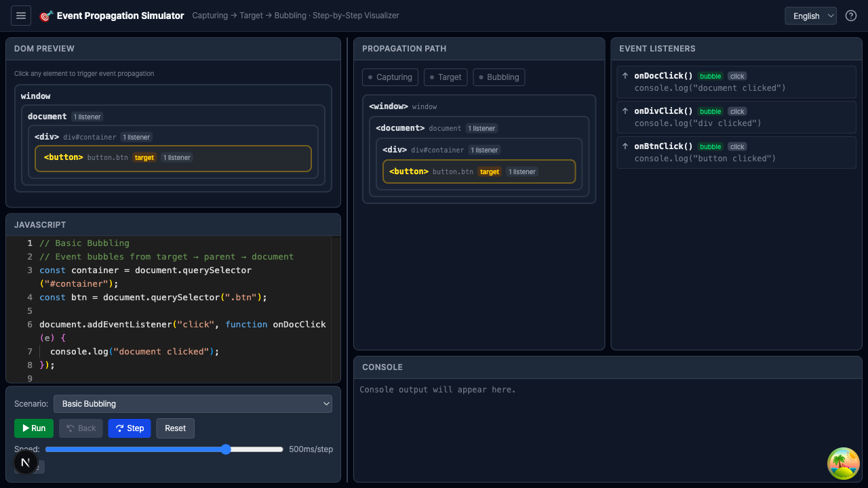
Task: Open the English language dropdown
Action: (810, 16)
